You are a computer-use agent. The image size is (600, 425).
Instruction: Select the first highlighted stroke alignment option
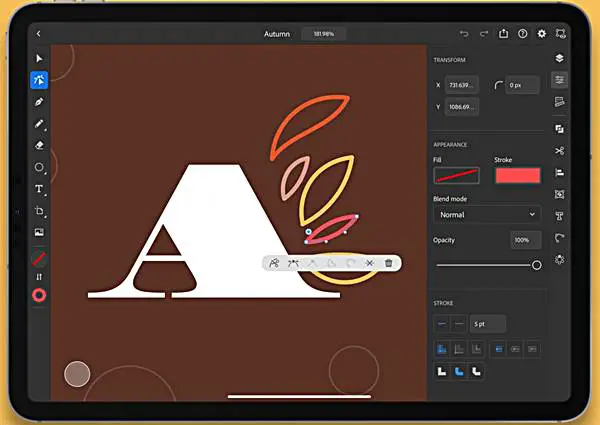click(x=442, y=349)
